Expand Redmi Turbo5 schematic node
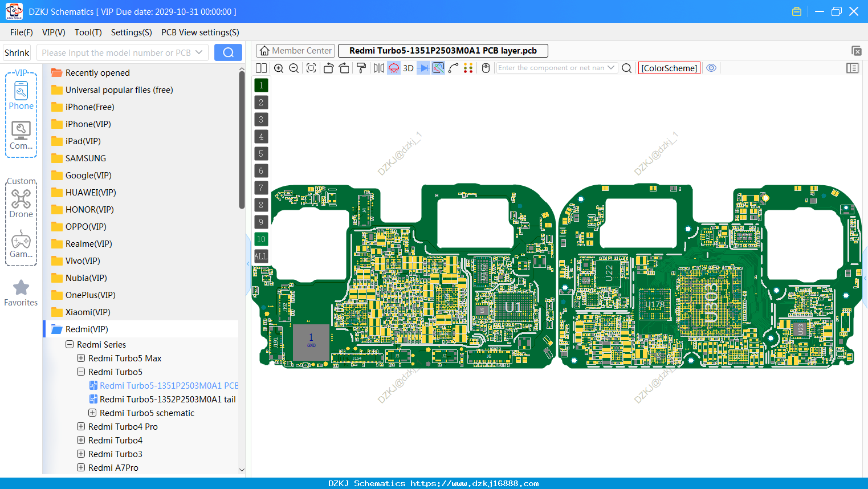Image resolution: width=868 pixels, height=489 pixels. point(92,413)
